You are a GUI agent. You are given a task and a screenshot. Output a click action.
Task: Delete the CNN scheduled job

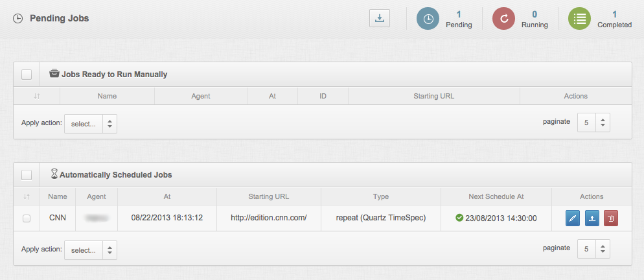[x=611, y=218]
